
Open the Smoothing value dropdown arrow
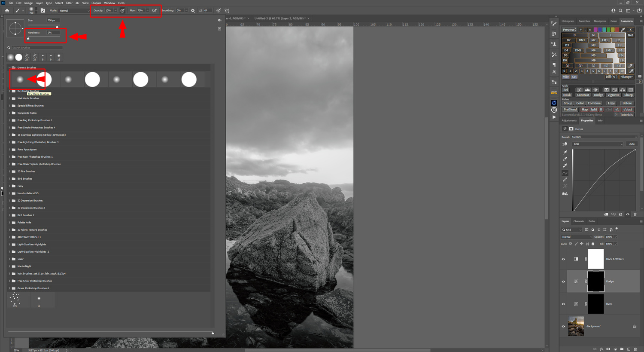186,10
